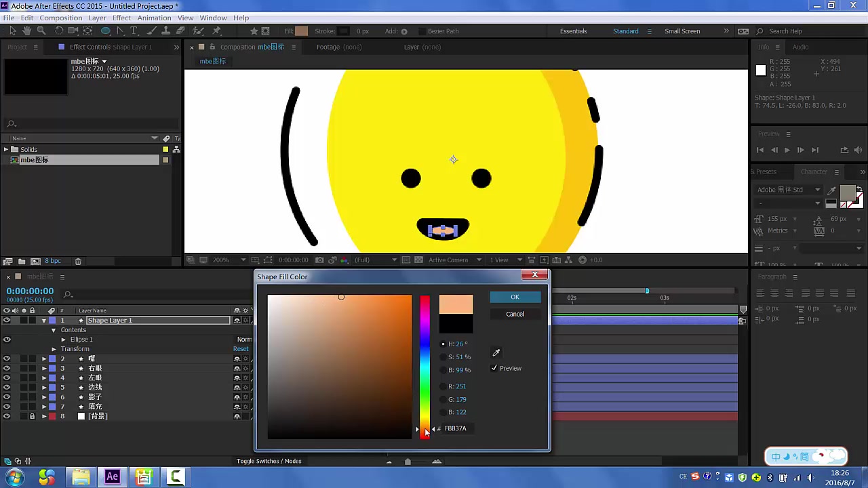Enable the Bezier Path checkbox
Image resolution: width=868 pixels, height=488 pixels.
[421, 30]
